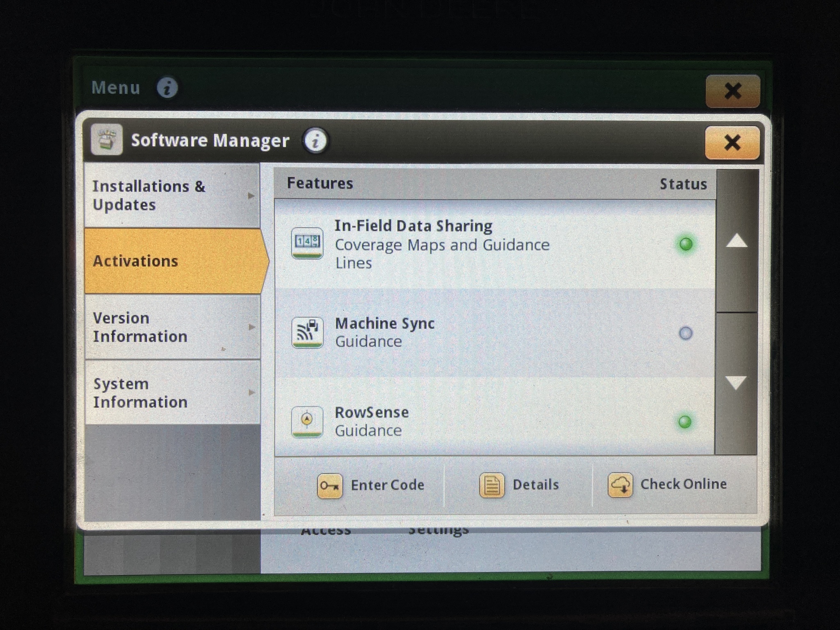Click the Software Manager title text
Image resolution: width=840 pixels, height=630 pixels.
(210, 141)
